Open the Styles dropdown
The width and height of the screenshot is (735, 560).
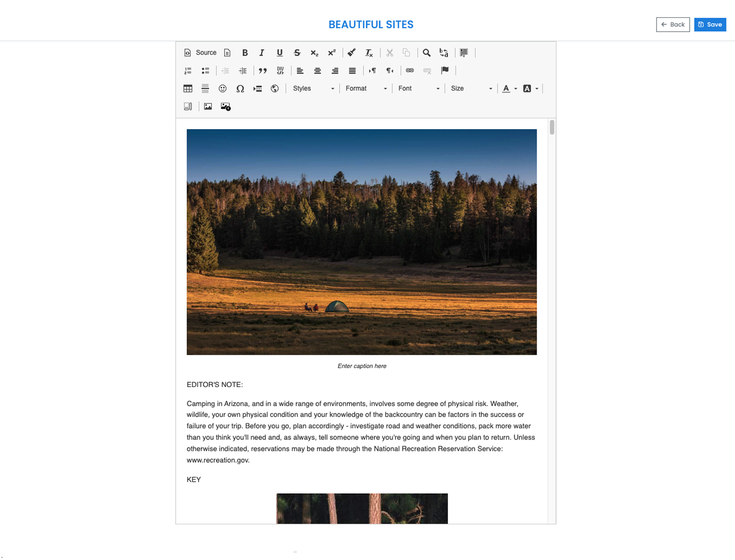click(x=313, y=89)
